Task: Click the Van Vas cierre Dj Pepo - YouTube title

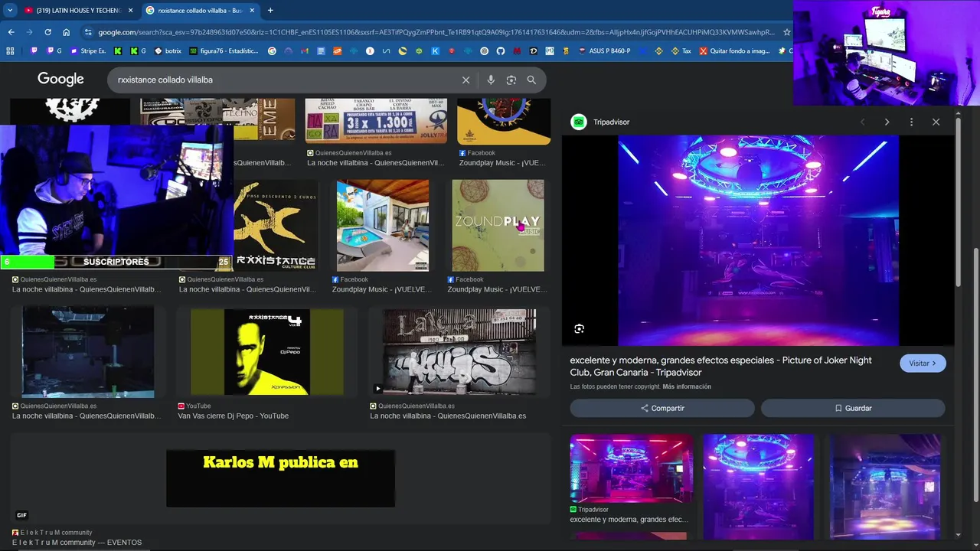Action: [x=234, y=416]
